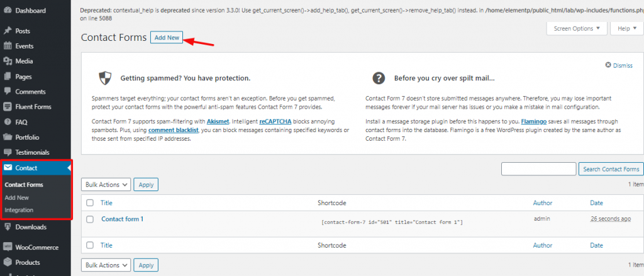
Task: Focus the contact forms search field
Action: coord(538,168)
